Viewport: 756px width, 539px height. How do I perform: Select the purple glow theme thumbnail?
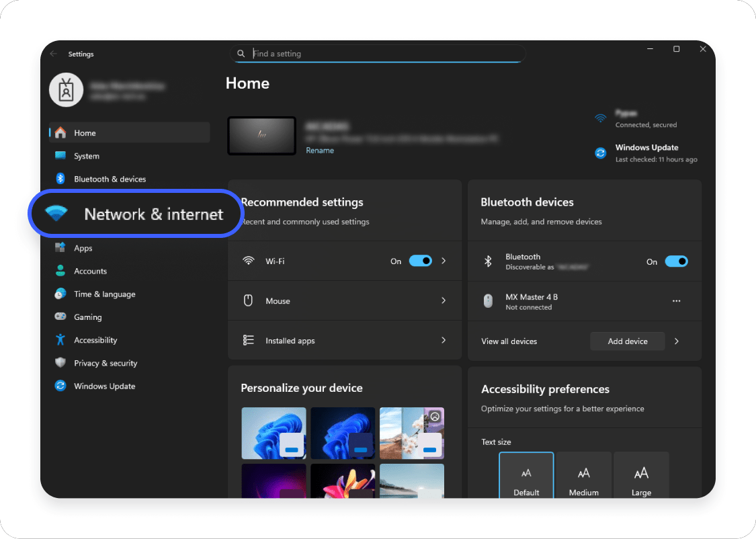pyautogui.click(x=274, y=481)
